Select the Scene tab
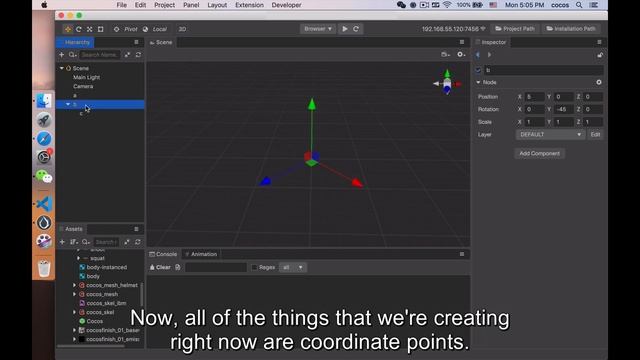This screenshot has width=640, height=360. click(x=161, y=42)
